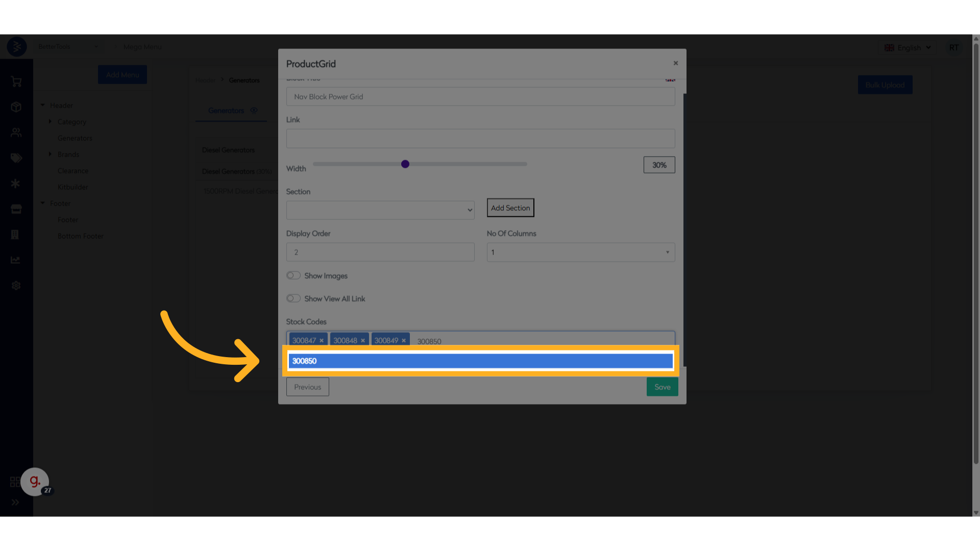980x551 pixels.
Task: Click the products box sidebar icon
Action: point(16,107)
